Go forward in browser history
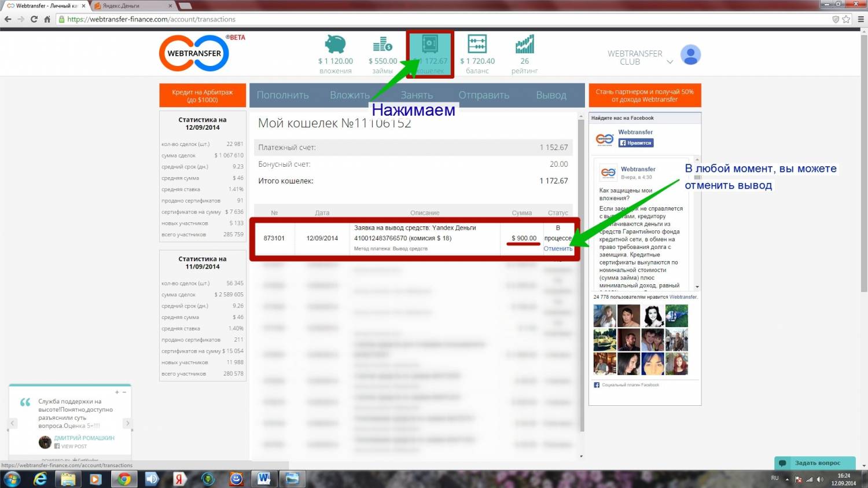This screenshot has height=488, width=868. [x=21, y=19]
